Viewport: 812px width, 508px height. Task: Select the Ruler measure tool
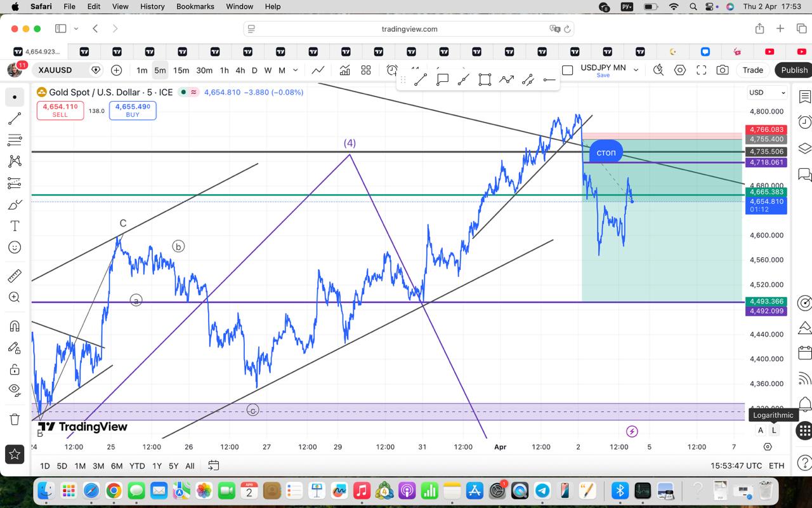pos(15,276)
